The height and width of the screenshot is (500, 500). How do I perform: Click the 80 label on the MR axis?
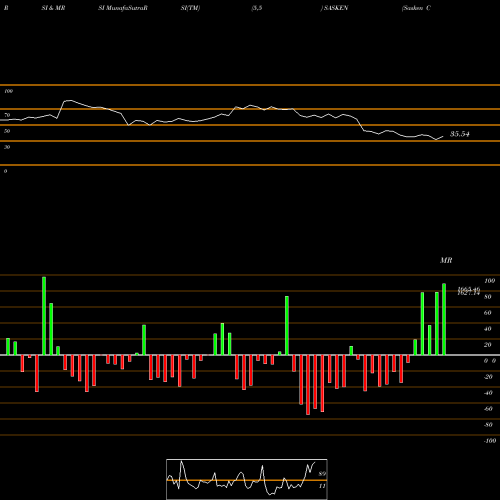click(x=488, y=297)
